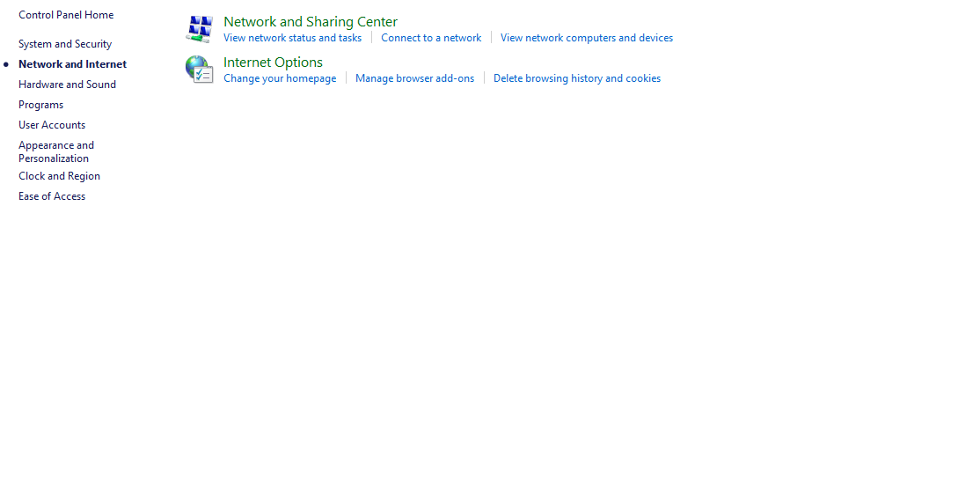Screen dimensions: 980x486
Task: Go to Appearance and Personalization
Action: (x=55, y=151)
